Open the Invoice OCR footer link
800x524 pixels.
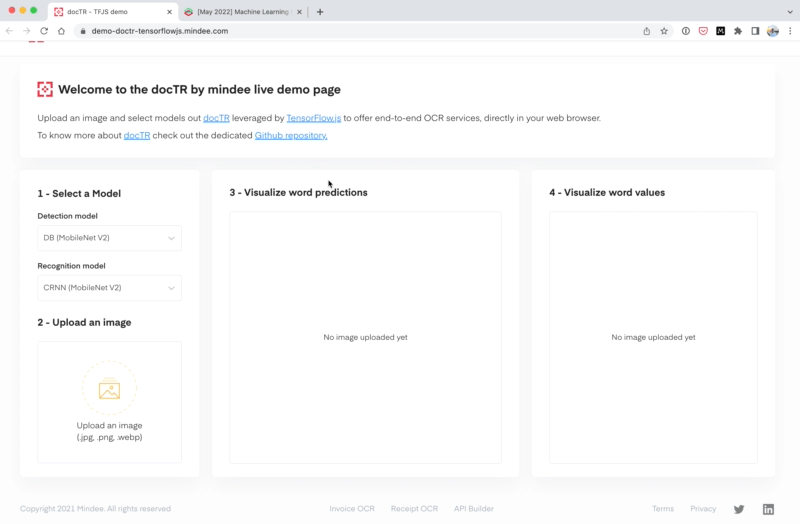(352, 509)
